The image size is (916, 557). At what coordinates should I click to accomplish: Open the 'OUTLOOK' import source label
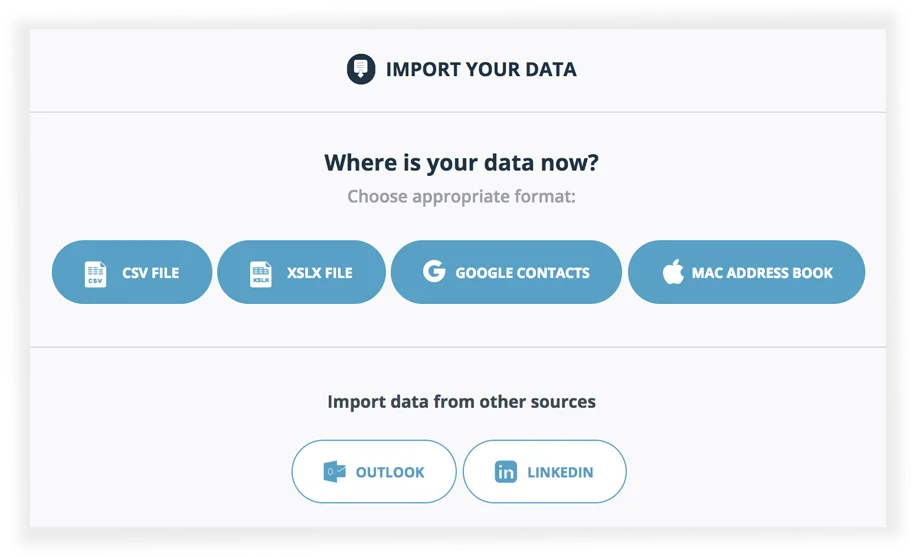click(390, 472)
